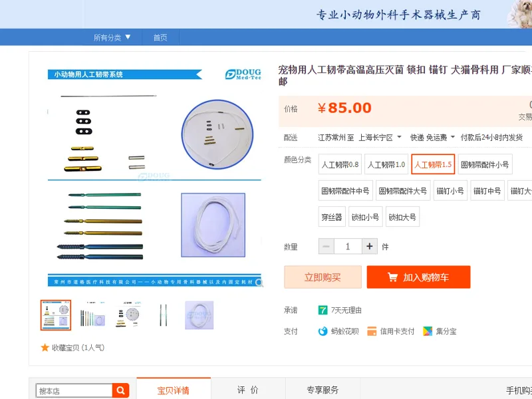
Task: Click the 集分宝 colorful icon
Action: (428, 331)
